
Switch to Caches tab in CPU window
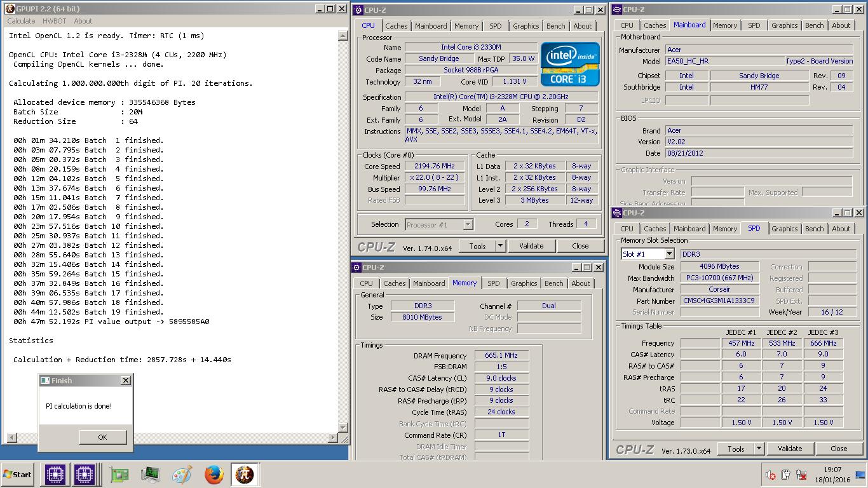click(397, 26)
